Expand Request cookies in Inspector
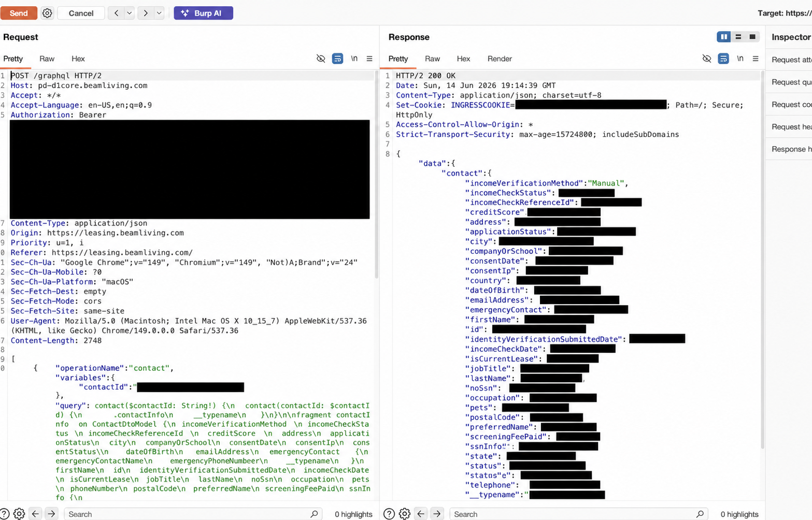The image size is (812, 520). (791, 104)
